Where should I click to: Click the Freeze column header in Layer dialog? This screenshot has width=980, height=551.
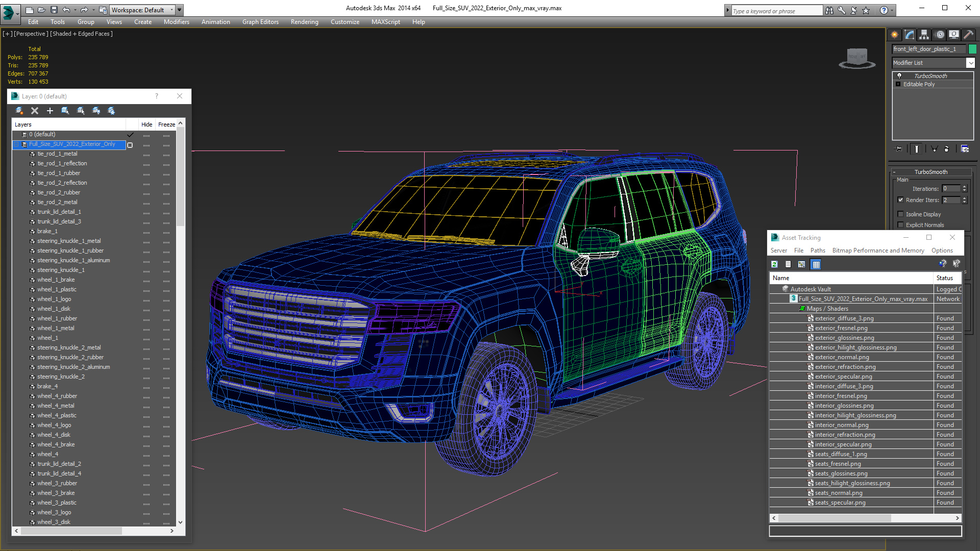tap(166, 124)
